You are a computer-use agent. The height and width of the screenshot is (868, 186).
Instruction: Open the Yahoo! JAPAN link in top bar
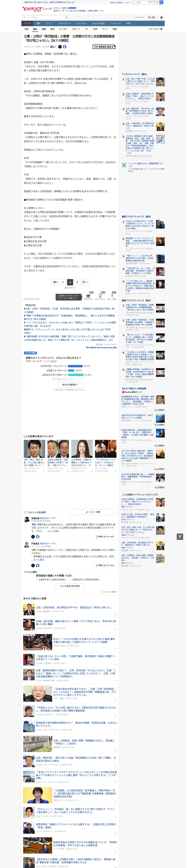click(116, 2)
